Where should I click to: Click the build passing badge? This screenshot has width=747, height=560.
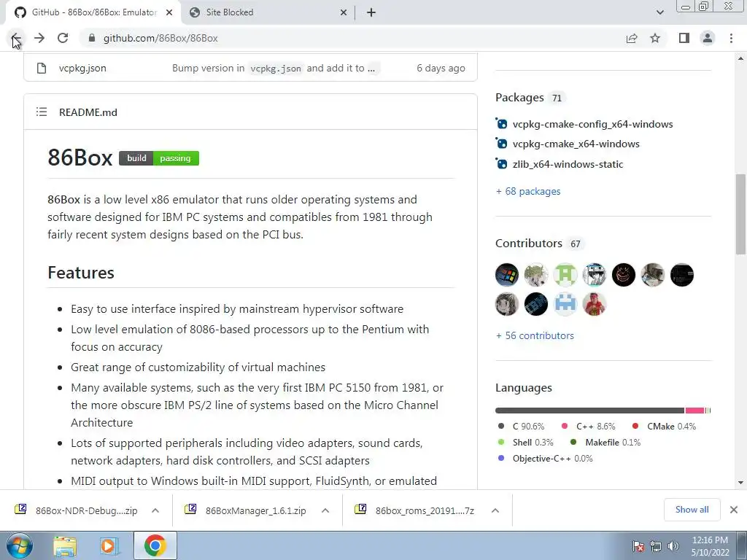pos(159,158)
